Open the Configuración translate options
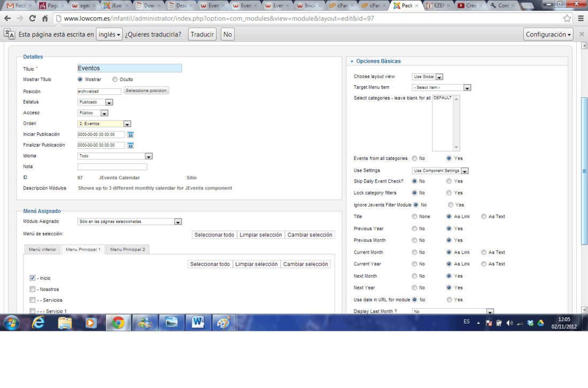588x388 pixels. (x=548, y=34)
